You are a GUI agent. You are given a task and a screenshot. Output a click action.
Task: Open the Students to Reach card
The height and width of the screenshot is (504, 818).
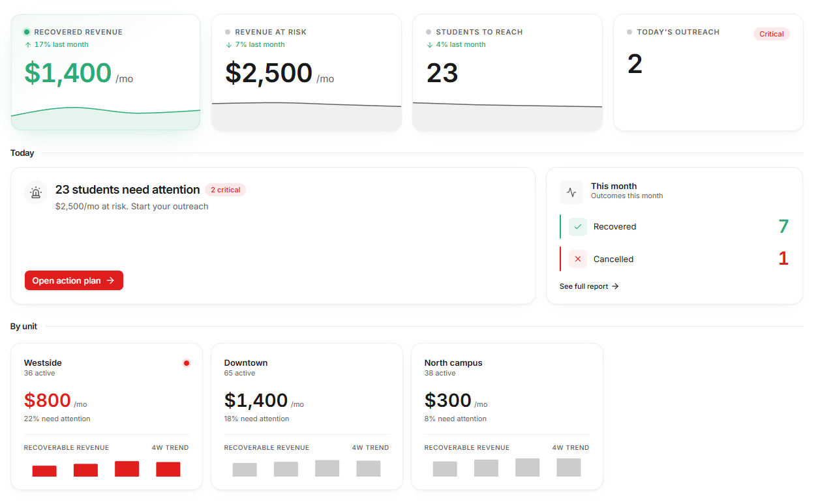pos(507,72)
